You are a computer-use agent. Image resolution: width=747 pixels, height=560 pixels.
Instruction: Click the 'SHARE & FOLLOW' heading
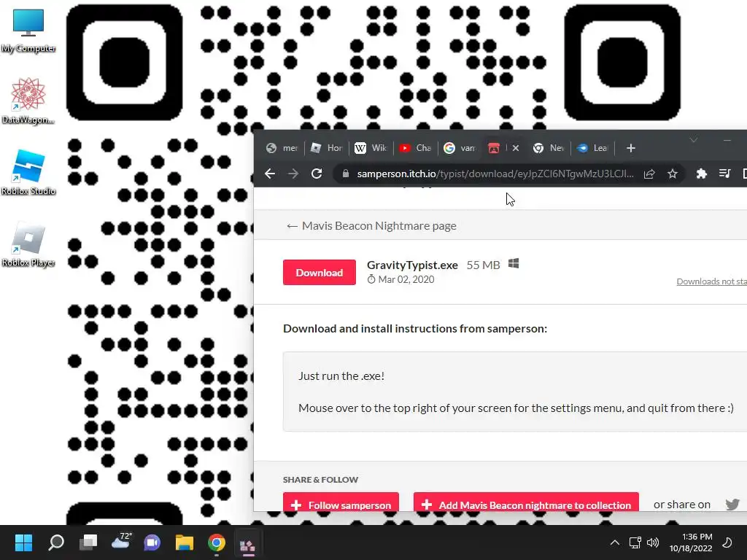coord(320,480)
